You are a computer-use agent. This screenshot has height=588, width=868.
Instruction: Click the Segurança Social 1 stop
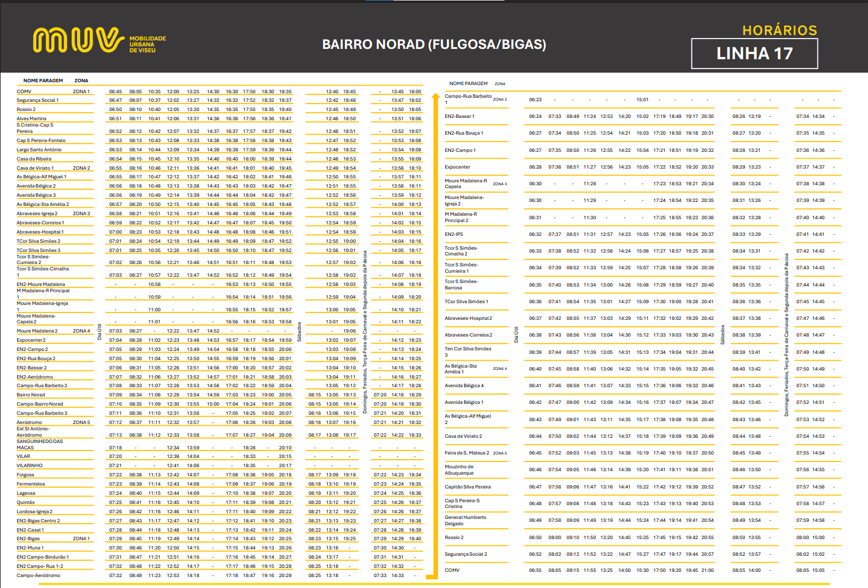37,100
